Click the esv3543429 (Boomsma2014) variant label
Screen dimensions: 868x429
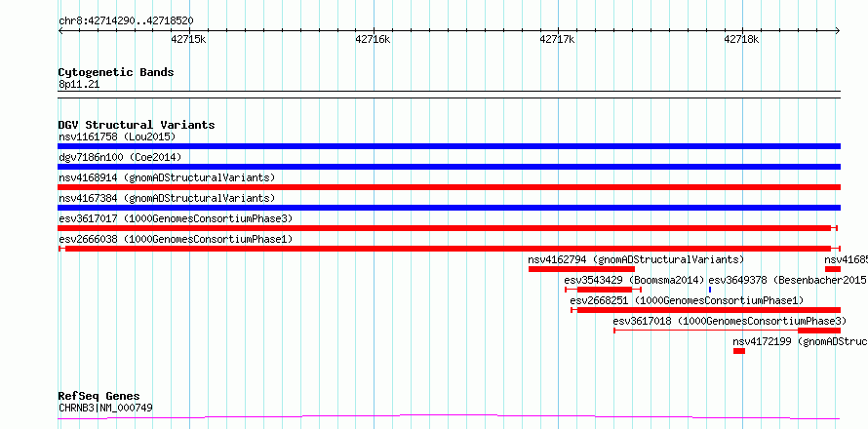tap(634, 280)
